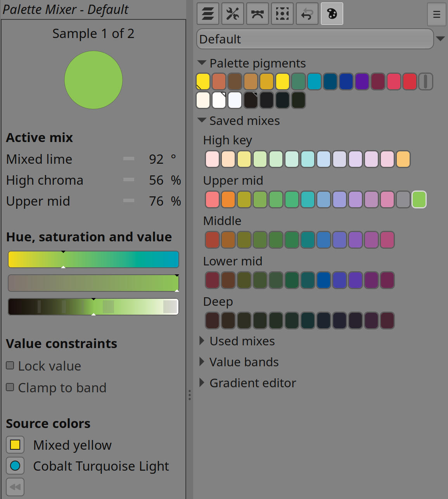Select the last Deep row dark crimson swatch
This screenshot has width=448, height=499.
(x=387, y=321)
